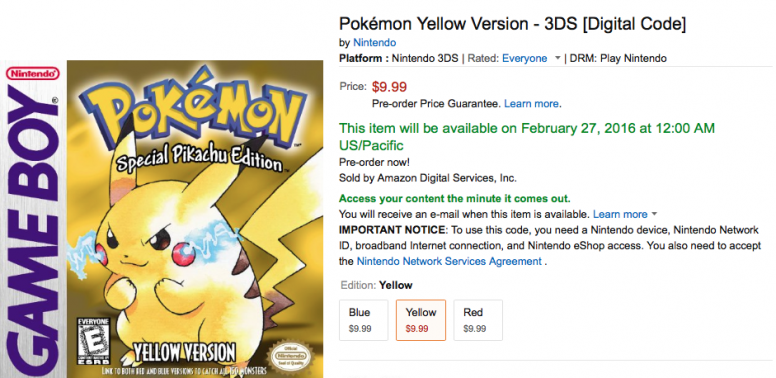This screenshot has width=776, height=378.
Task: Click the product title text
Action: pos(512,24)
